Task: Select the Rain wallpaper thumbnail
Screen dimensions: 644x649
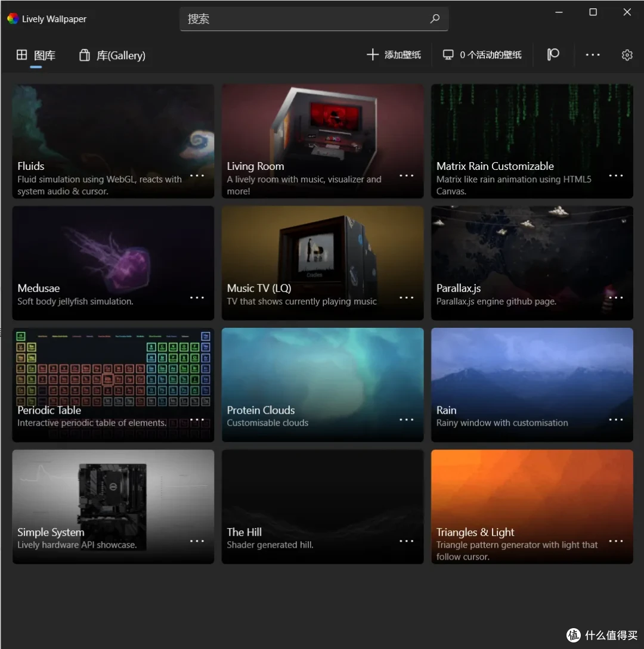Action: 532,385
